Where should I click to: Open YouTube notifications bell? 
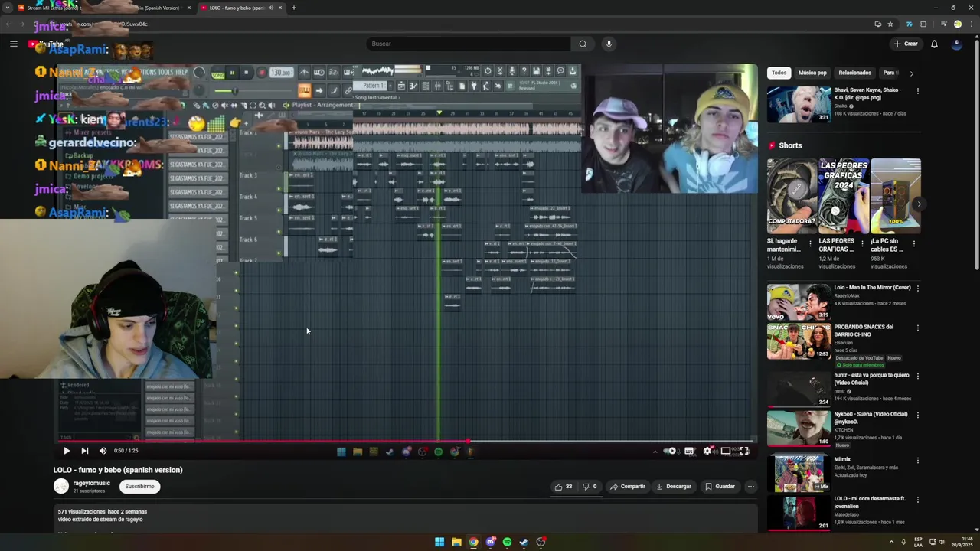(934, 44)
